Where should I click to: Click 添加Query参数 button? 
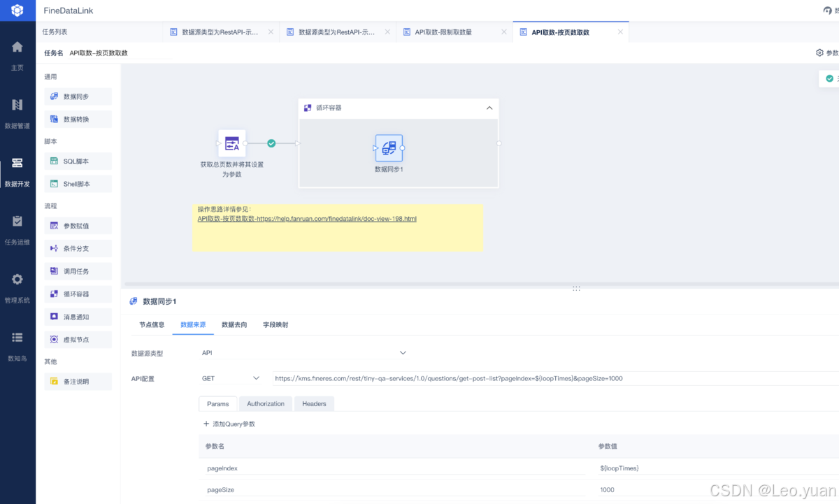229,424
